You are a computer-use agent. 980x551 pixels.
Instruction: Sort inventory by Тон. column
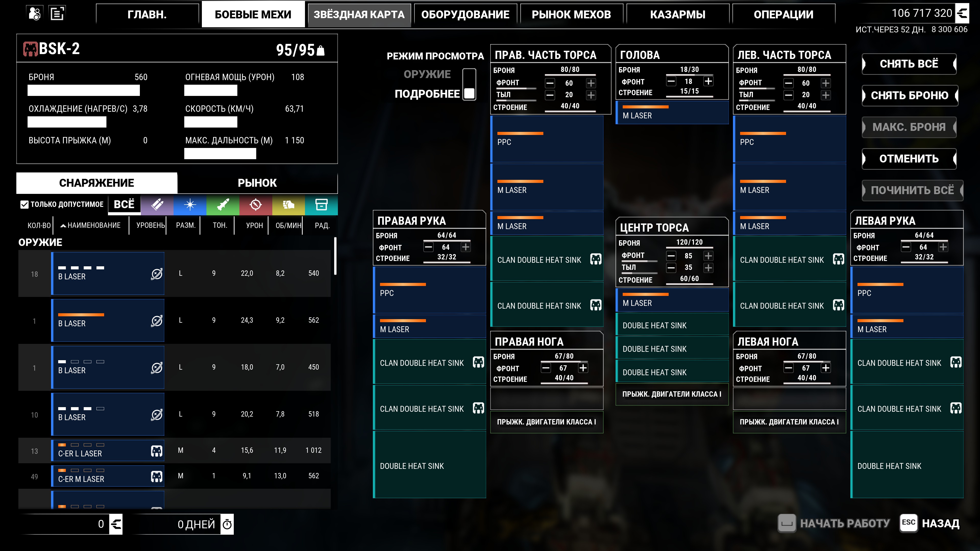click(x=220, y=226)
